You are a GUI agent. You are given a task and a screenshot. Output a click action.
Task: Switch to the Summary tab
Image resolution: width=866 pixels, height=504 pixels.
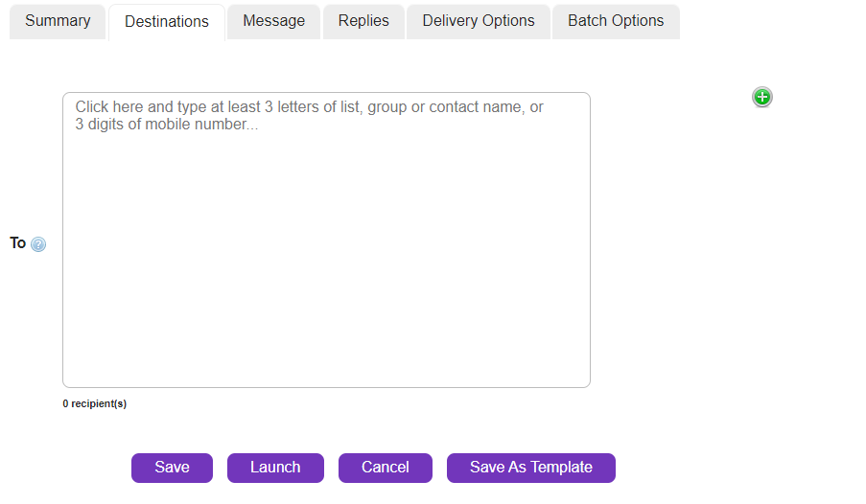pyautogui.click(x=58, y=21)
